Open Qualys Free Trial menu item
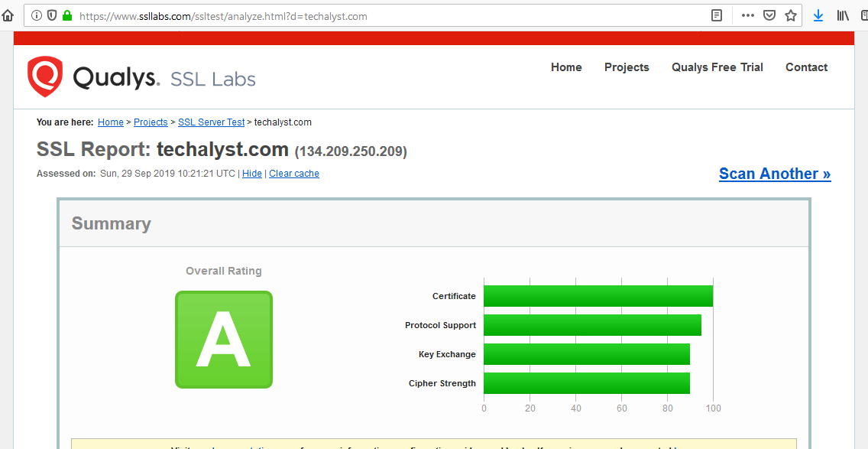 tap(717, 67)
